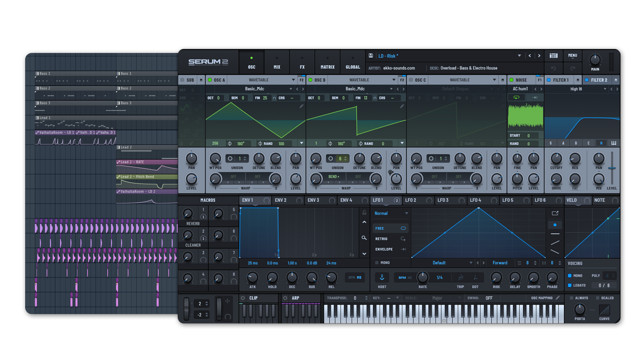The image size is (644, 362).
Task: Go to previous preset arrow
Action: [x=530, y=56]
